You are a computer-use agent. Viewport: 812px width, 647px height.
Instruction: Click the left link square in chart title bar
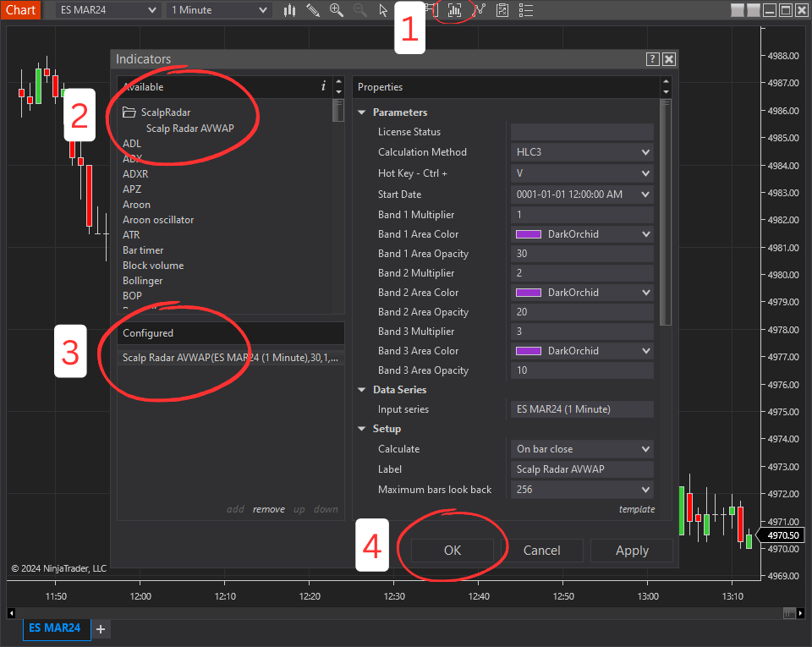click(x=738, y=10)
